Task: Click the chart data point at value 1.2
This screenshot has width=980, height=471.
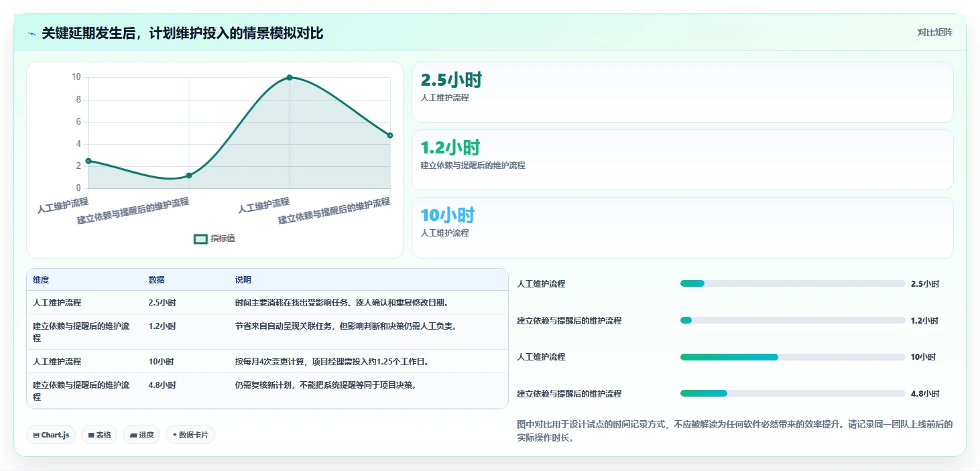Action: [x=189, y=176]
